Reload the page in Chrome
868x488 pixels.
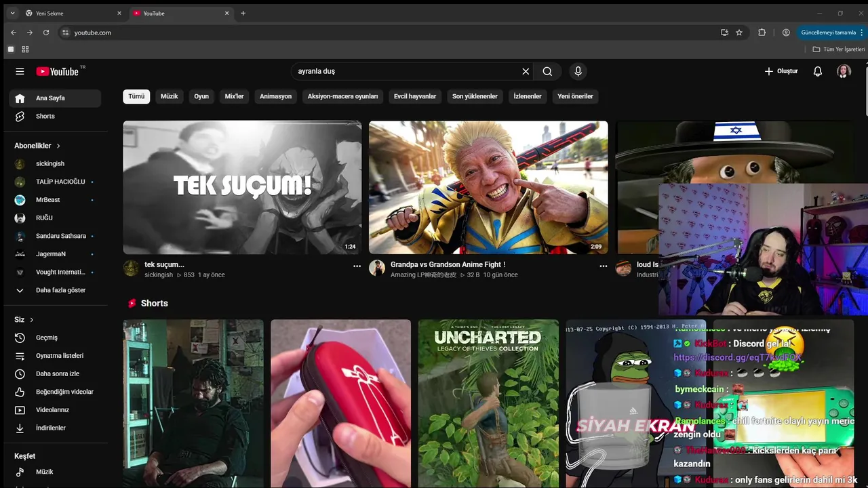pyautogui.click(x=46, y=33)
